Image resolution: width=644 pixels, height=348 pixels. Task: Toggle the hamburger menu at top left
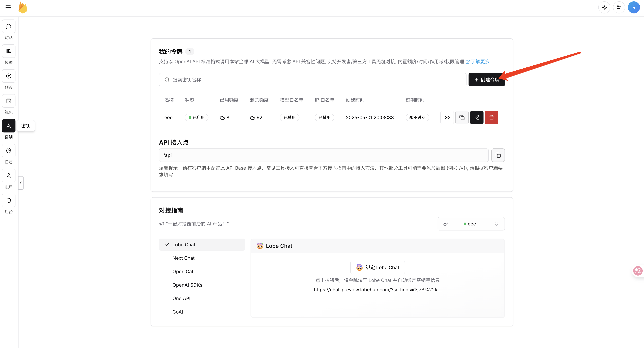pos(8,8)
